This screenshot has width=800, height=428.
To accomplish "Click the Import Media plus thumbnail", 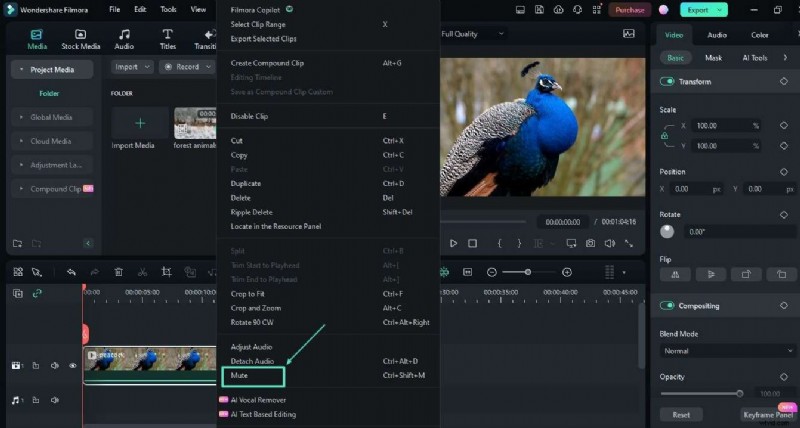I will (140, 123).
